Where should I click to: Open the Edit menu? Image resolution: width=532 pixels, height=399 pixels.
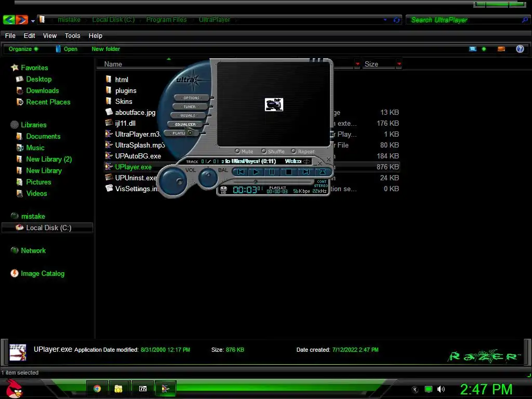coord(29,36)
